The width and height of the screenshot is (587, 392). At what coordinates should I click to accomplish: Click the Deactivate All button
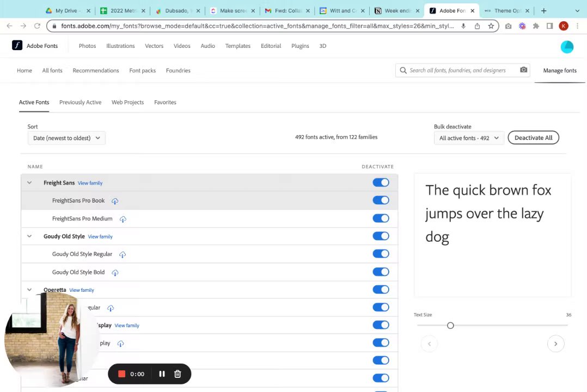point(533,138)
